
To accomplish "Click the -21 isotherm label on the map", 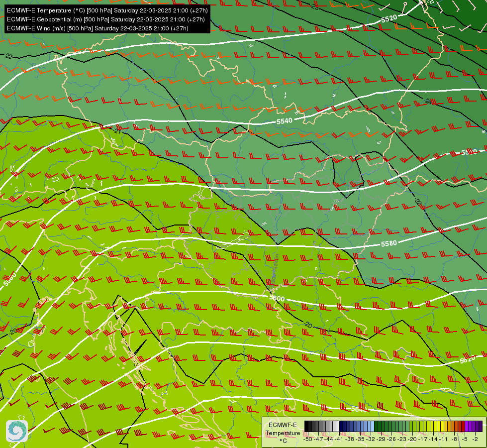I will (x=117, y=131).
